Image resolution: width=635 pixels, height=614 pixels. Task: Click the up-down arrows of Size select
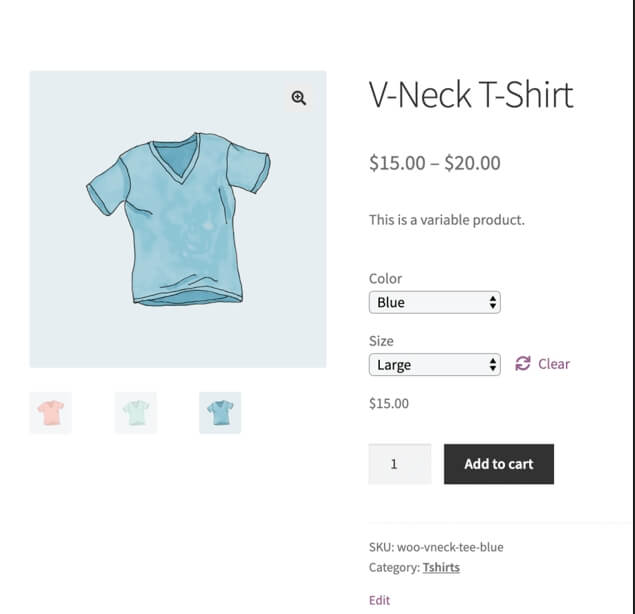click(492, 365)
